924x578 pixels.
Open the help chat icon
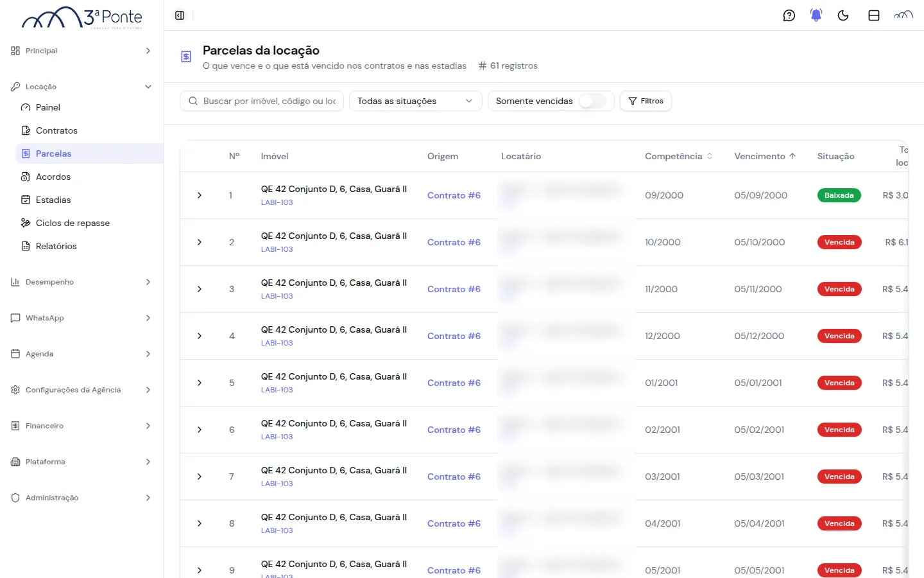[x=789, y=15]
